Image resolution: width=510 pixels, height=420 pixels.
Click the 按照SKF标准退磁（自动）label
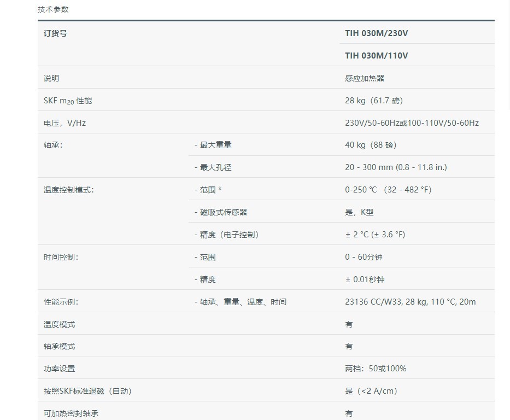tap(88, 391)
